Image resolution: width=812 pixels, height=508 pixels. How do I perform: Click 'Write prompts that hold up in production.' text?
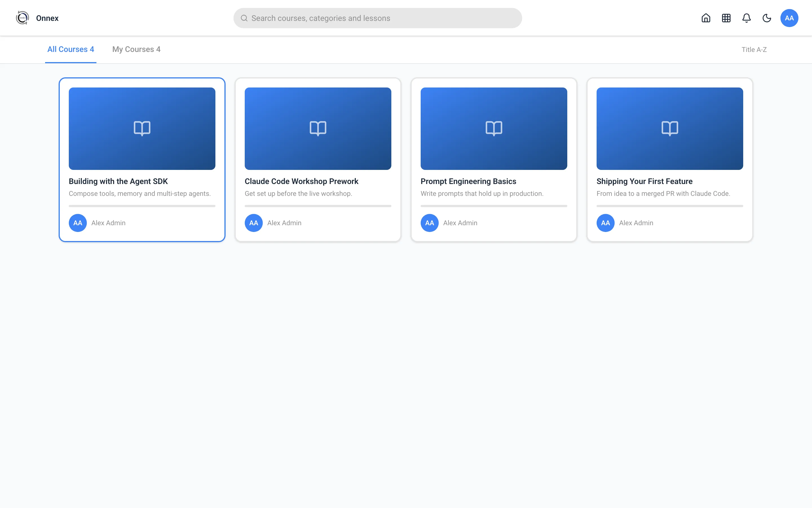tap(482, 194)
